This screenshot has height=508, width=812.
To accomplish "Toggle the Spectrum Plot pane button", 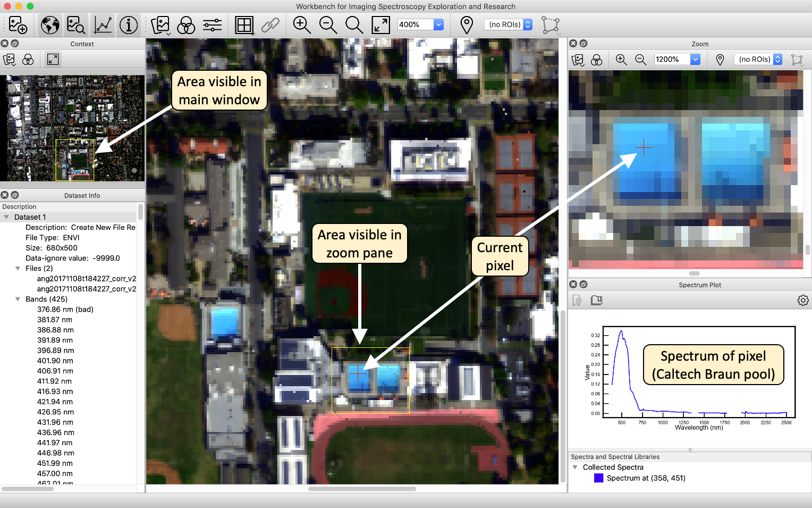I will point(103,25).
